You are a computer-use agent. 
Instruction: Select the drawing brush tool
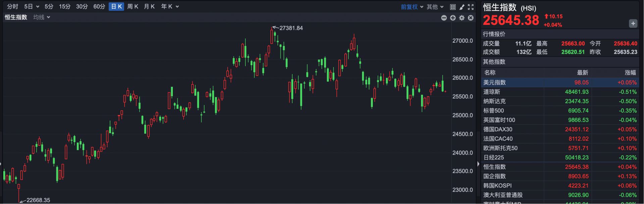[462, 7]
